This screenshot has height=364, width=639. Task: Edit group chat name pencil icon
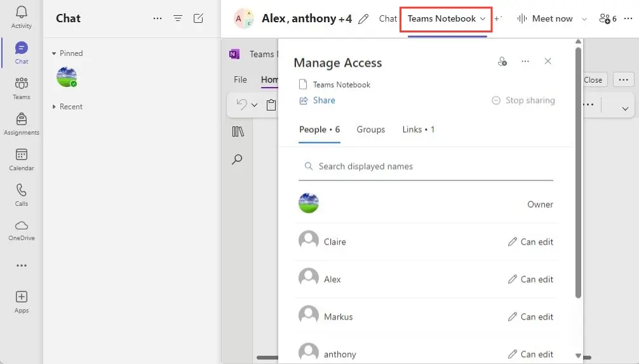tap(363, 19)
